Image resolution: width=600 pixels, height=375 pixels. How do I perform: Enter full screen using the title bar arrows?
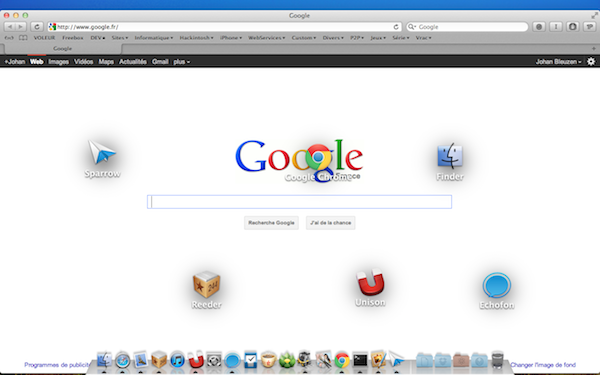pos(594,15)
